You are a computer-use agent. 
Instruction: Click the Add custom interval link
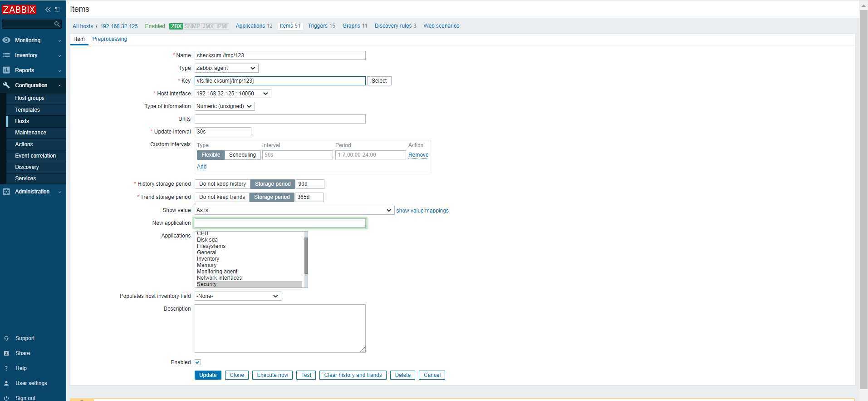point(201,167)
